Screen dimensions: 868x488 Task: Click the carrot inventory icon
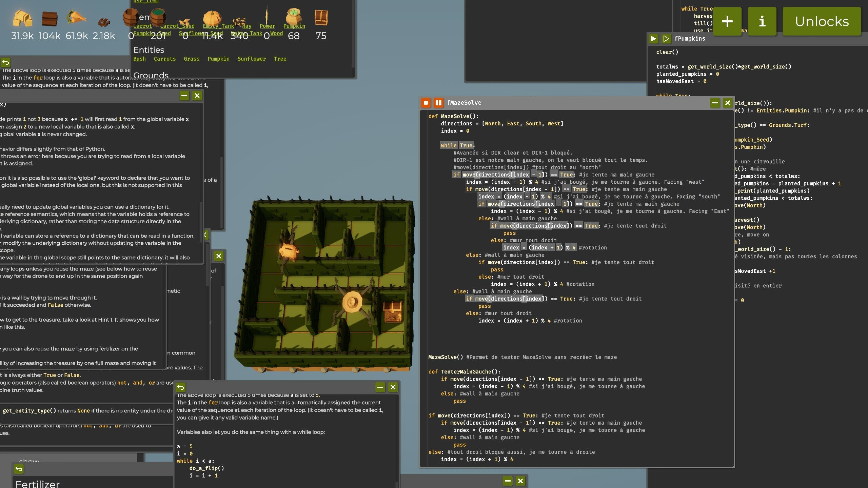(76, 17)
